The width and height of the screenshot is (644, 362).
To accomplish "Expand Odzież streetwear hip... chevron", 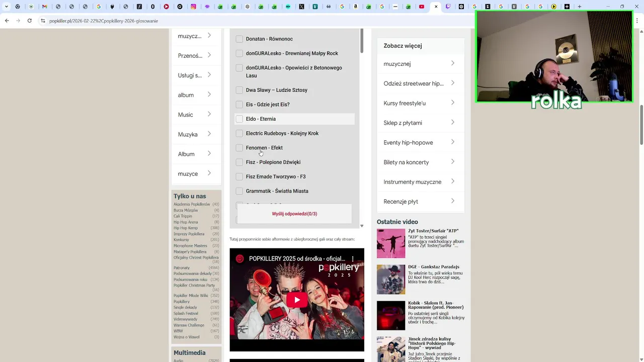I will click(x=453, y=83).
